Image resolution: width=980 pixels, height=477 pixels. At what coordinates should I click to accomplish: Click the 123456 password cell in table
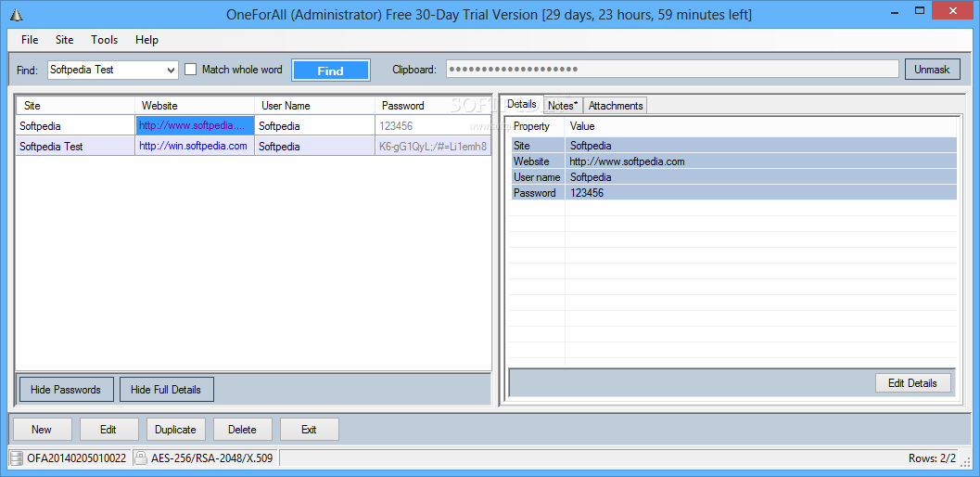click(x=433, y=126)
